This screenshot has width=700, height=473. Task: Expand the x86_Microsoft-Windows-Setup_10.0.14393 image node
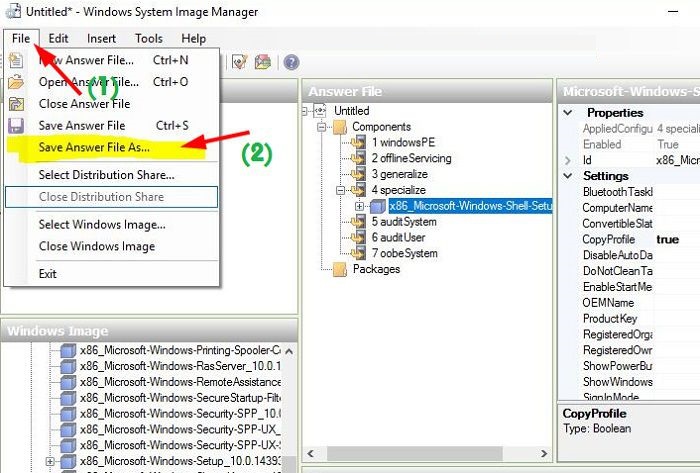coord(50,461)
